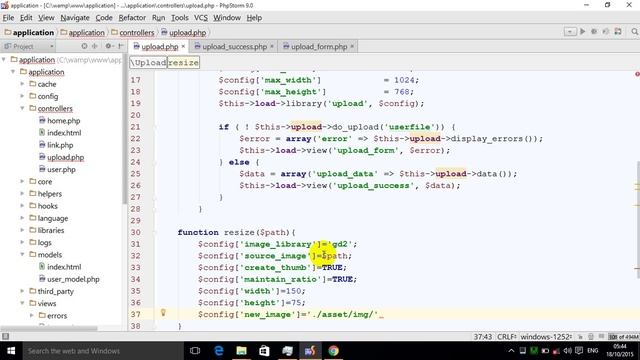The image size is (640, 360).
Task: Select the hooks folder in project tree
Action: click(x=44, y=206)
